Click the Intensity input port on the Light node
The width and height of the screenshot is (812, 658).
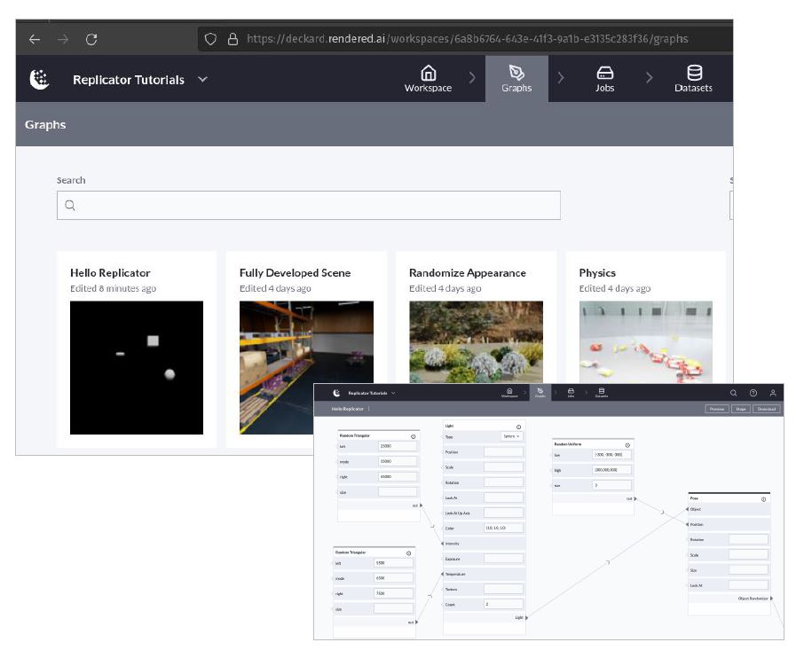point(442,544)
